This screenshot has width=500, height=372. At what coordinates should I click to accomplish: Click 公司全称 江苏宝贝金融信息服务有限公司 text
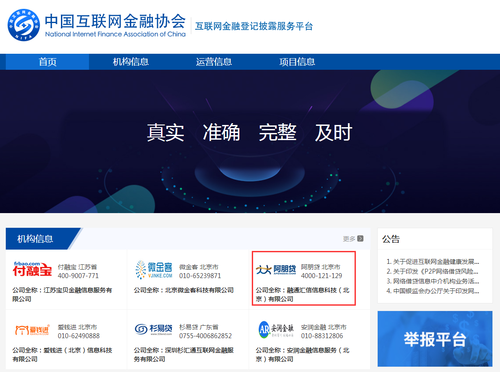coord(62,294)
